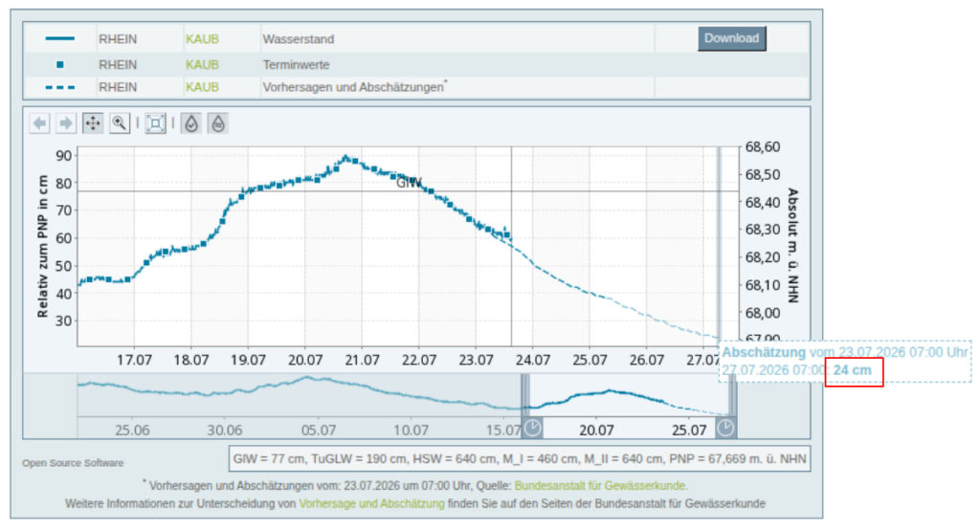Open KAUB link in Vorhersagen und Abschätzungen row

pyautogui.click(x=202, y=87)
